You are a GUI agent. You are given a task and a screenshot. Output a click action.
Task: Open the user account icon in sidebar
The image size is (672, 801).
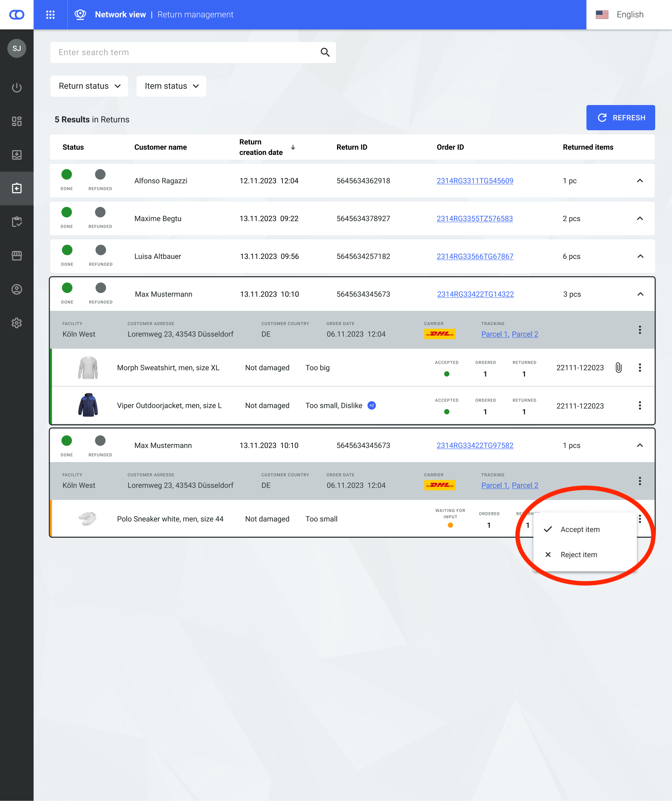(x=16, y=289)
